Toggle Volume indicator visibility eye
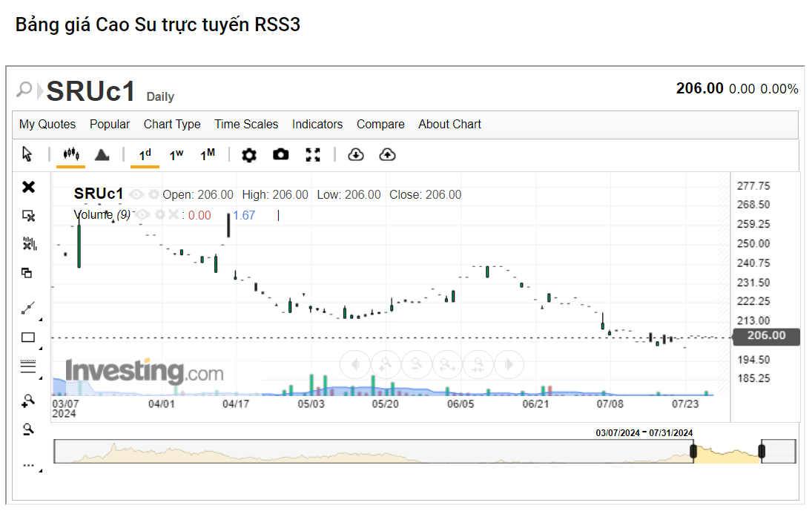Image resolution: width=812 pixels, height=511 pixels. [142, 214]
